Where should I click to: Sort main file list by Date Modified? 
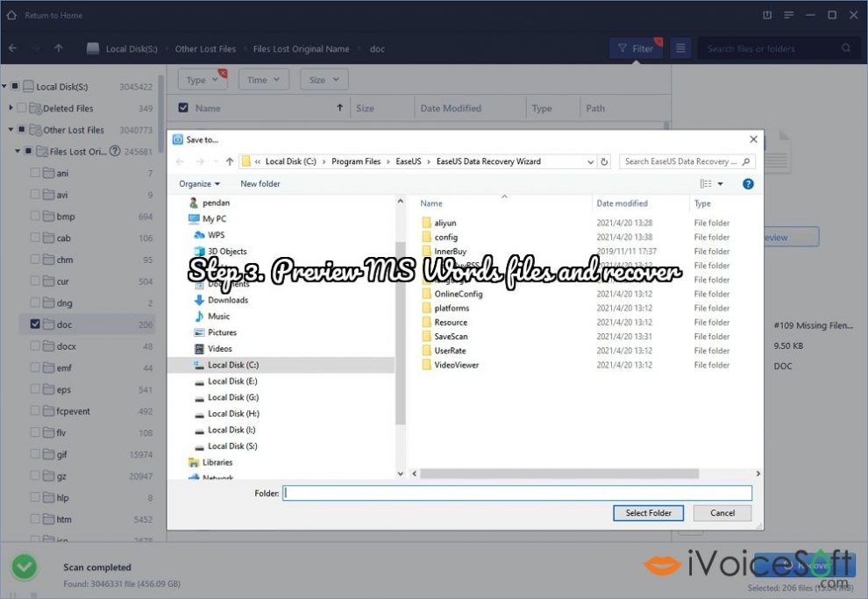[x=451, y=109]
